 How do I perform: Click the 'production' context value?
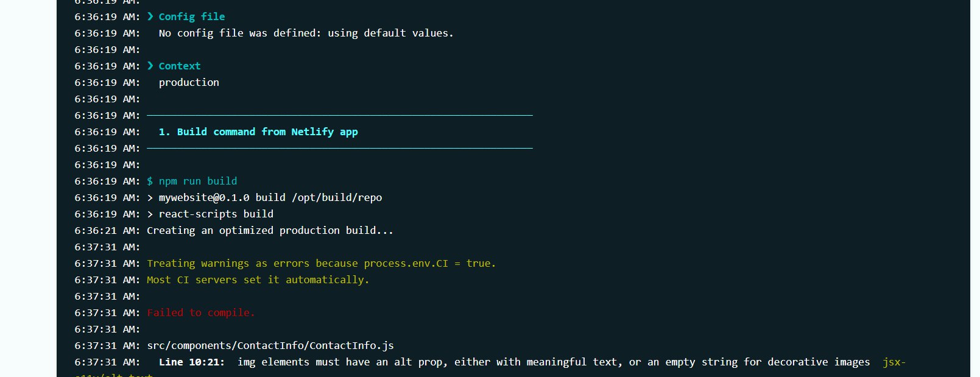[x=189, y=82]
